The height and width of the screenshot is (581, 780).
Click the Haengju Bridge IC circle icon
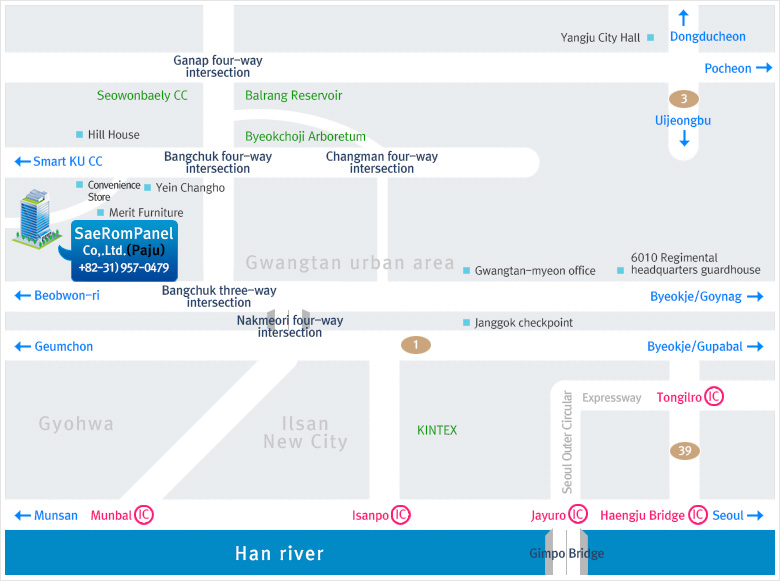click(697, 515)
